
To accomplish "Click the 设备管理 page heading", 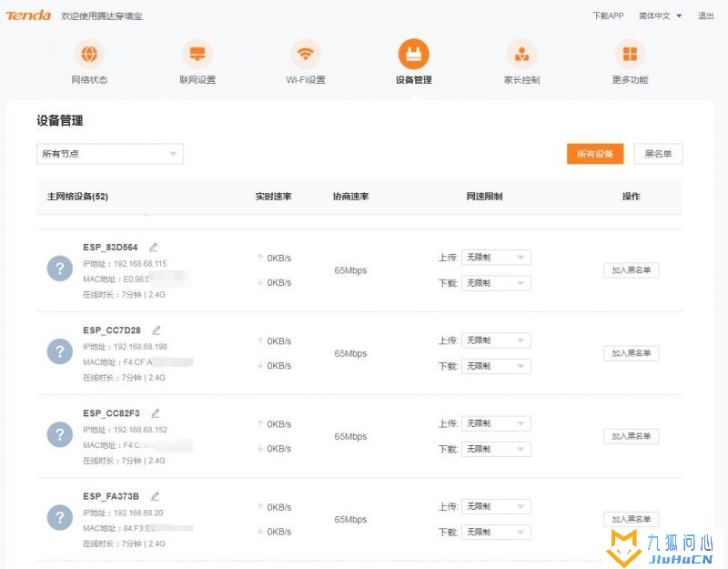I will (x=60, y=121).
